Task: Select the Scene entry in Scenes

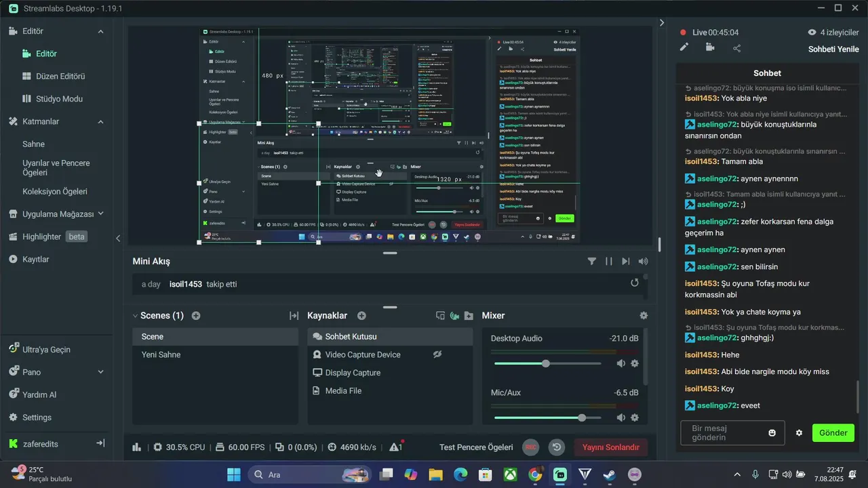Action: pos(215,337)
